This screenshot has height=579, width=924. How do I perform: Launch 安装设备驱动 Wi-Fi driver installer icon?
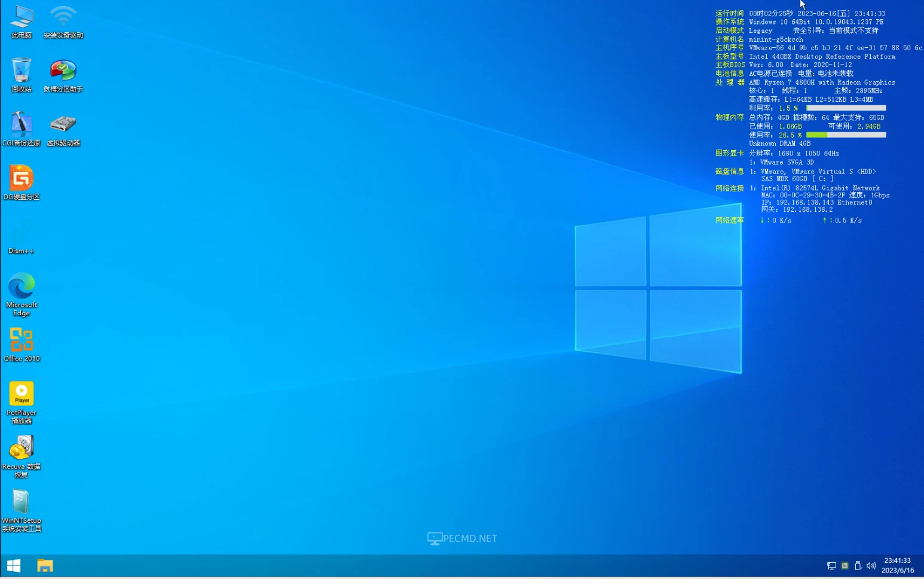(x=63, y=22)
